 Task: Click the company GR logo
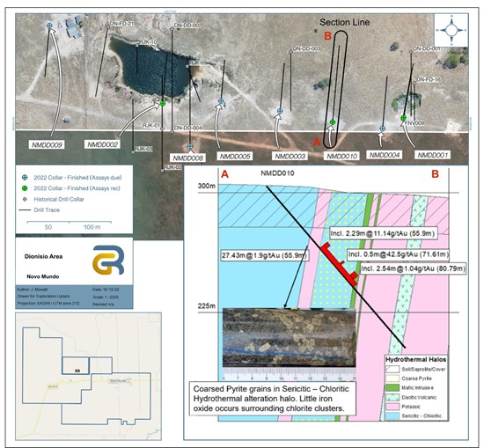tap(108, 260)
